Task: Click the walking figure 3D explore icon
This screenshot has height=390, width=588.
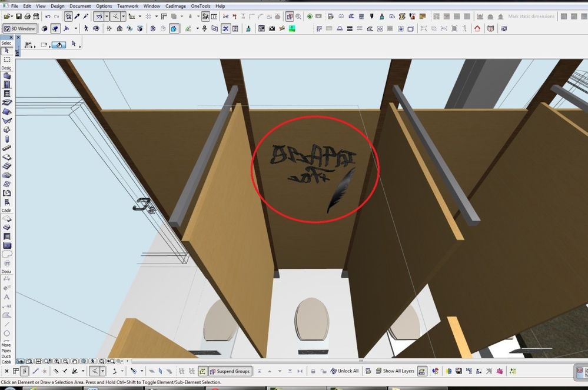Action: (x=86, y=28)
